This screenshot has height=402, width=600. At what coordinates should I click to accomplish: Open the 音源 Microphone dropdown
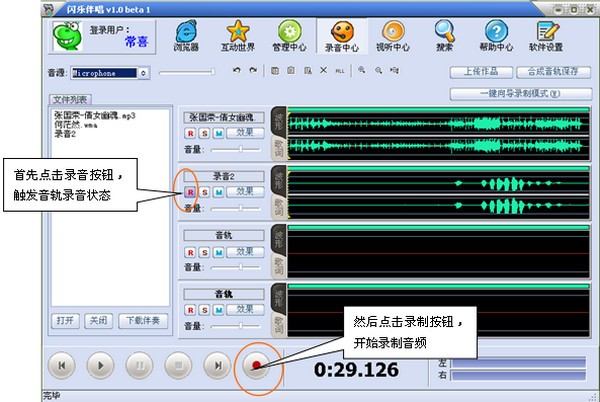146,73
